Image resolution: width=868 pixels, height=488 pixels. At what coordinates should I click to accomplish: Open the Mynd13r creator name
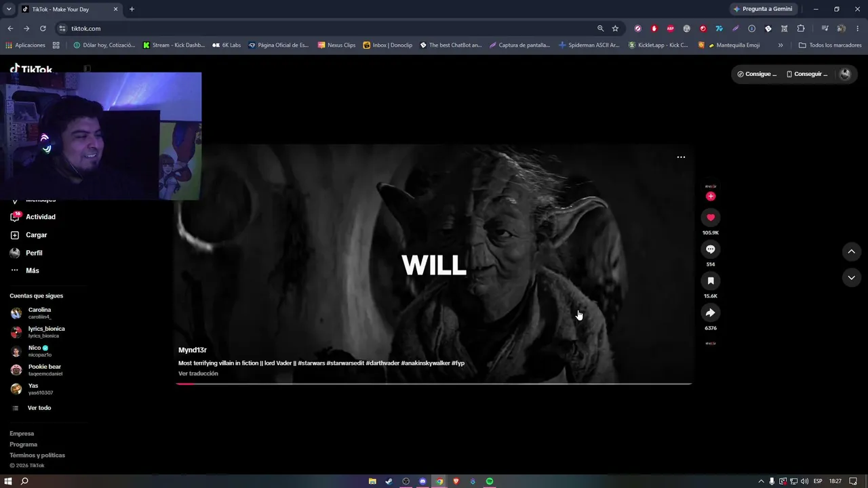tap(193, 350)
